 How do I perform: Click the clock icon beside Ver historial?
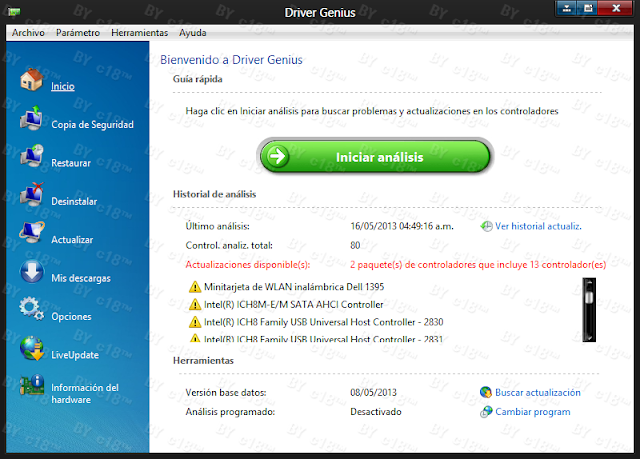[x=486, y=226]
